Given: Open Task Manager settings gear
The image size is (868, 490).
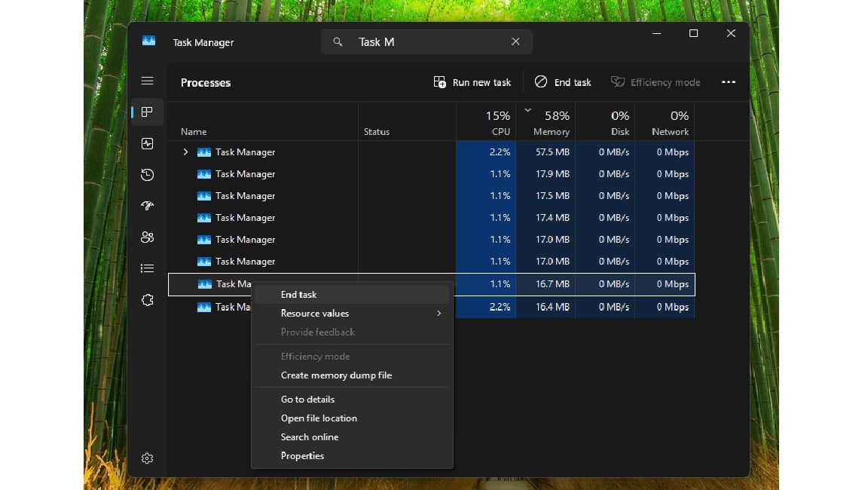Looking at the screenshot, I should pyautogui.click(x=148, y=458).
